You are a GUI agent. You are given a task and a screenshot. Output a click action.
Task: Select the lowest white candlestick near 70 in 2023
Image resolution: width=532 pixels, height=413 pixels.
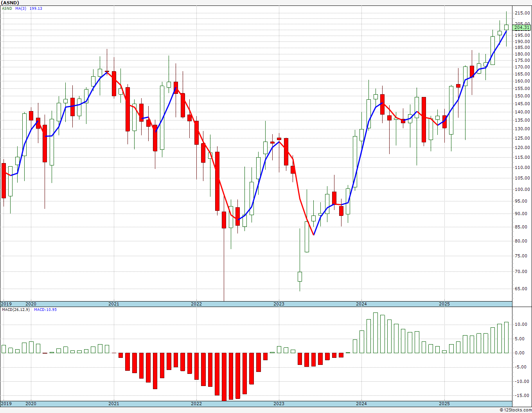[x=300, y=277]
